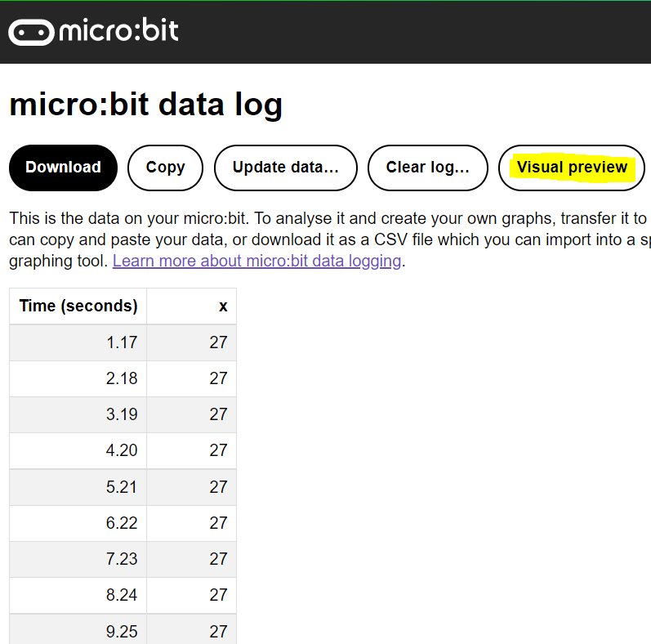
Task: Select the 4.20 time cell
Action: point(78,451)
